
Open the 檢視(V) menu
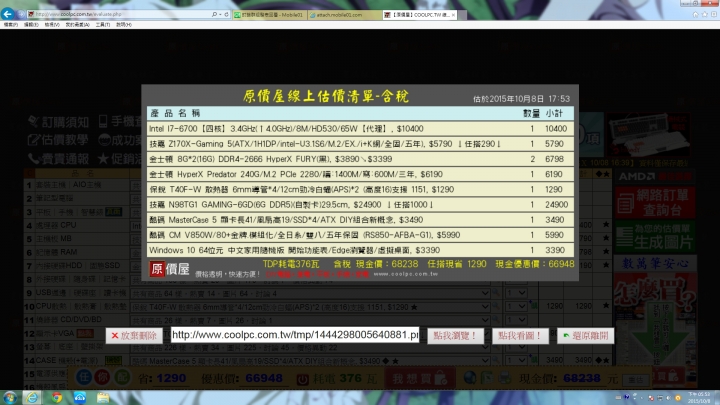tap(52, 25)
